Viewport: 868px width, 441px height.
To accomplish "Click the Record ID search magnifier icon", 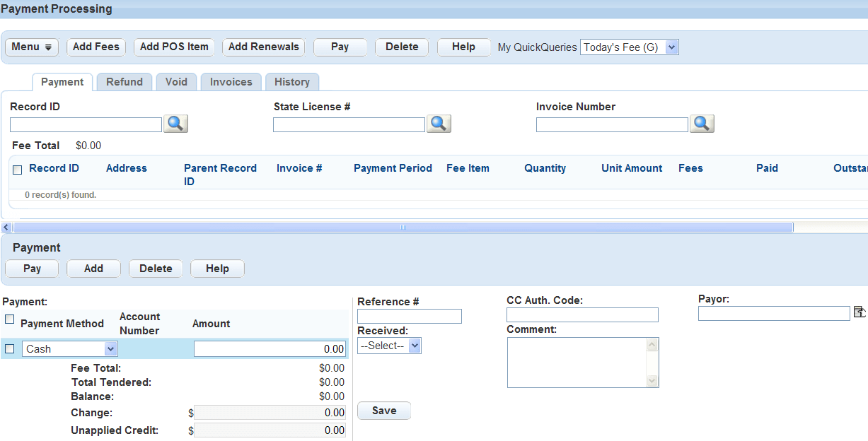I will 175,124.
